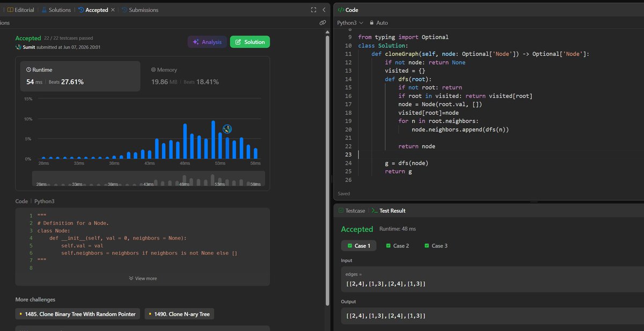Open 1490. Clone N-ary Tree challenge
644x331 pixels.
[x=179, y=314]
